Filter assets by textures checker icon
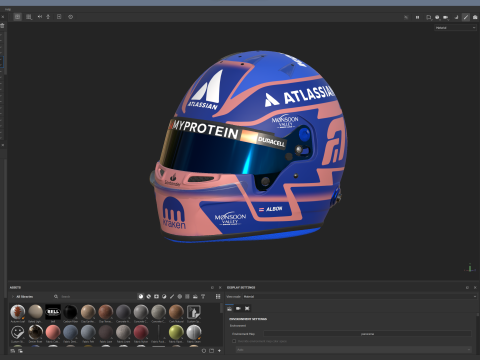Screen dimensions: 480x360 [187, 296]
